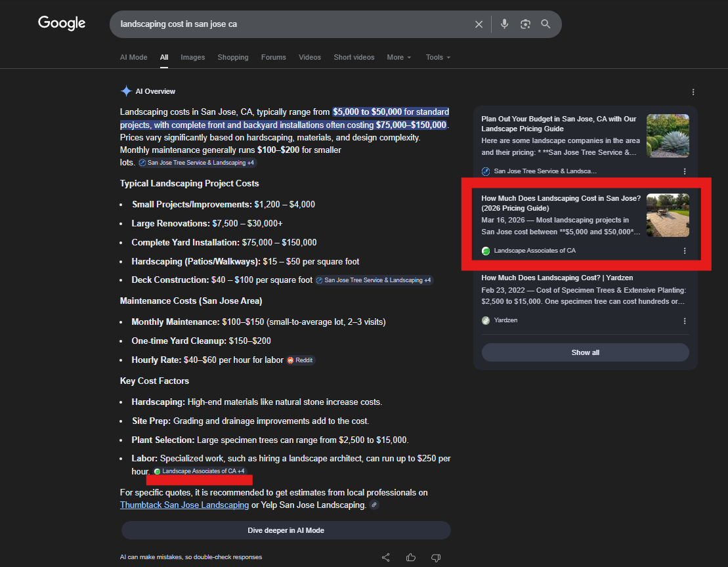Open the Forums tab
This screenshot has height=567, width=728.
274,57
